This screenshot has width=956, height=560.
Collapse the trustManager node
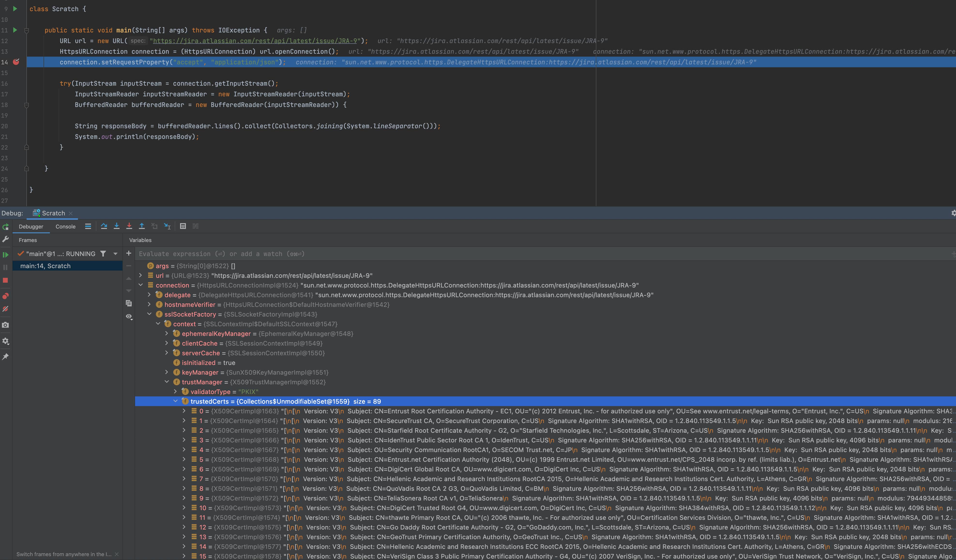pyautogui.click(x=167, y=382)
